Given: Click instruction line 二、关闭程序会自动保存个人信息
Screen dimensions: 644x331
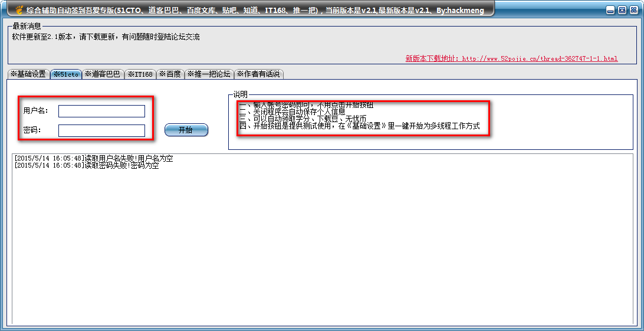Looking at the screenshot, I should (x=292, y=112).
